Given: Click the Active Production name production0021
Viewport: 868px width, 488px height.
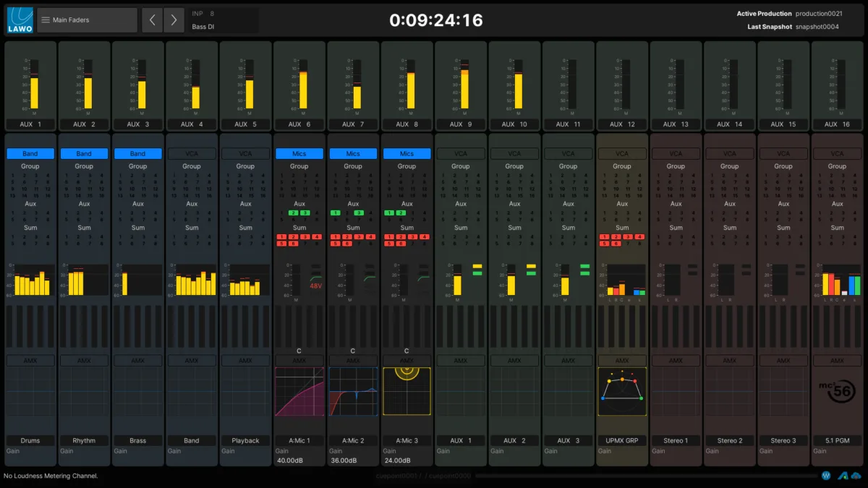Looking at the screenshot, I should coord(819,14).
